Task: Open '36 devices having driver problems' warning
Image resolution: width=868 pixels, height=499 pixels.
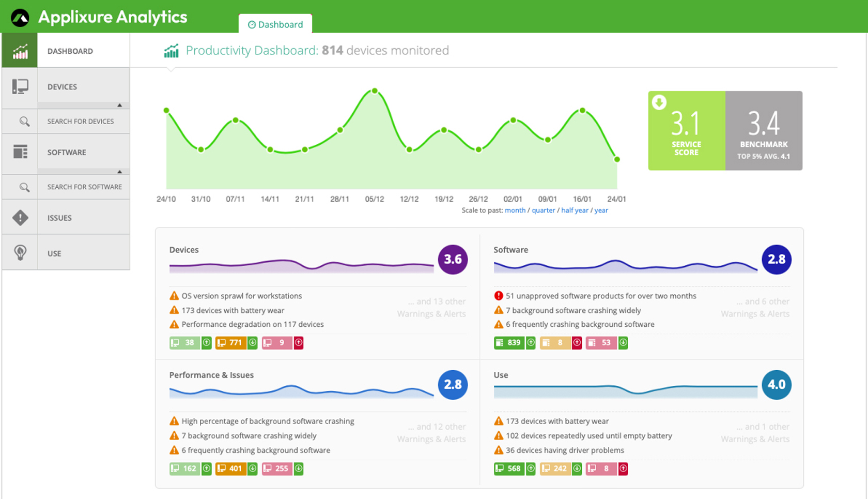Action: [x=565, y=450]
